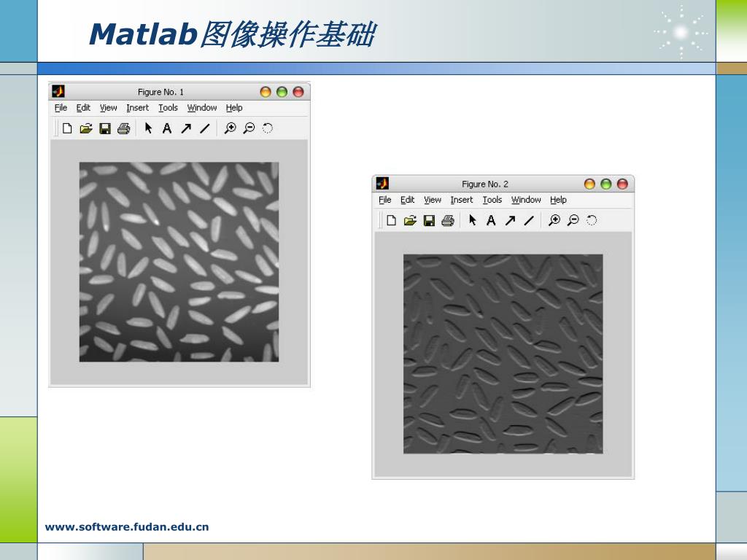747x560 pixels.
Task: Select the arrow pointer tool in Figure No. 1
Action: (x=148, y=128)
